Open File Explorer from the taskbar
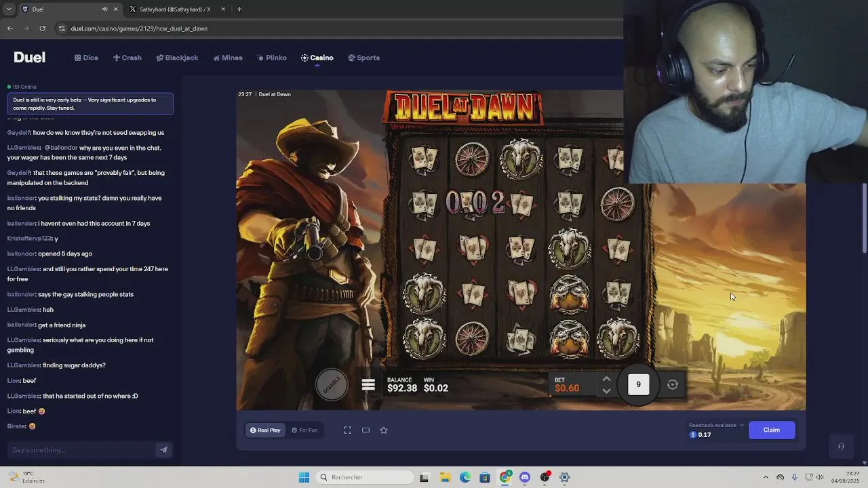 (445, 477)
